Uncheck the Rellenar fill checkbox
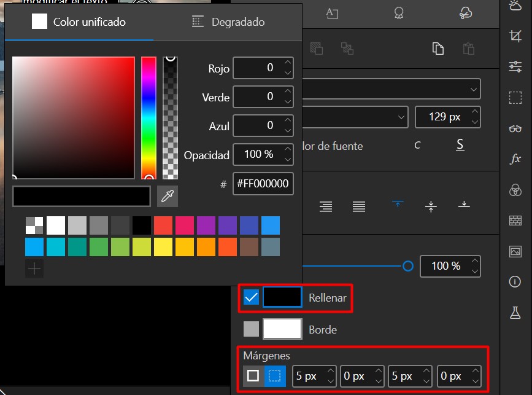 251,297
